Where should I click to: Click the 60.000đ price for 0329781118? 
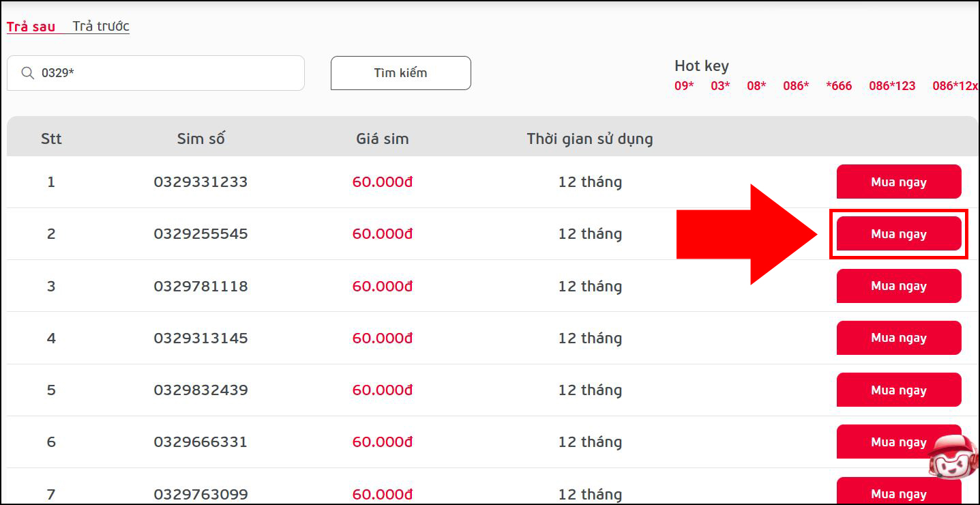click(x=383, y=286)
